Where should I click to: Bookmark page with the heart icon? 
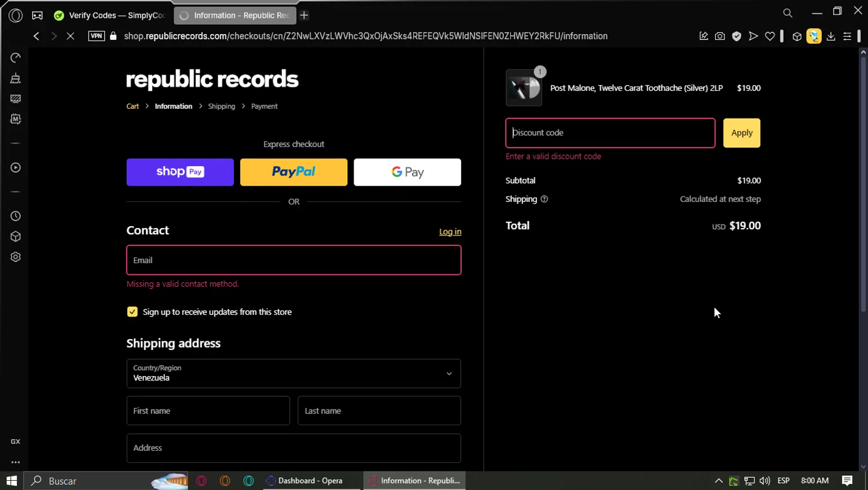[x=770, y=36]
